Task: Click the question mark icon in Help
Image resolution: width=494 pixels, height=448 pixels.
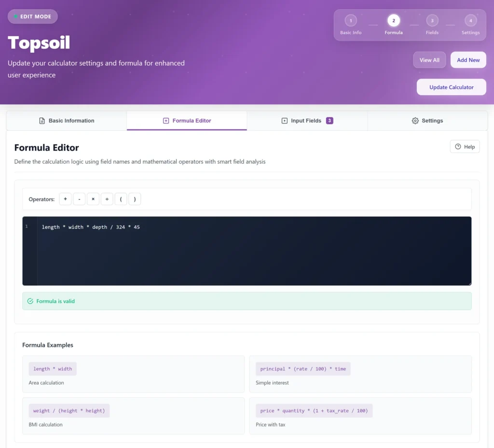Action: (x=458, y=147)
